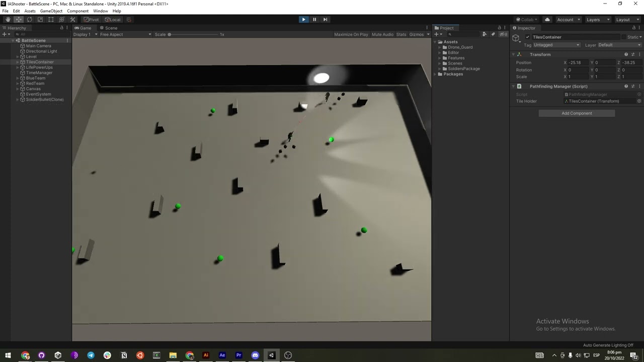Select the Move tool
Viewport: 644px width, 362px height.
pyautogui.click(x=19, y=20)
